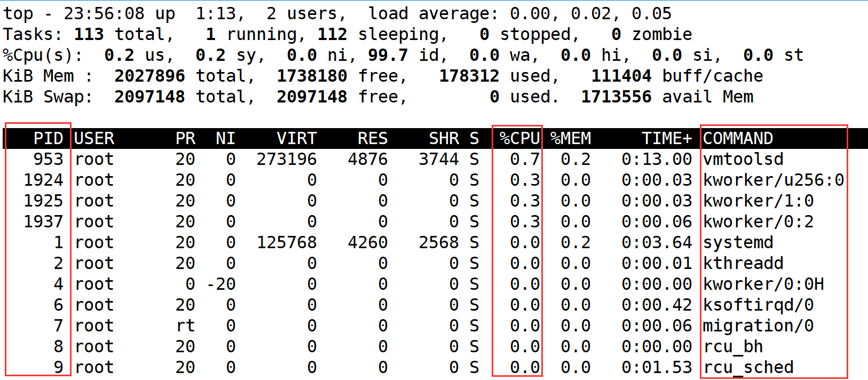Click the COMMAND column header
The image size is (868, 380).
pos(738,139)
